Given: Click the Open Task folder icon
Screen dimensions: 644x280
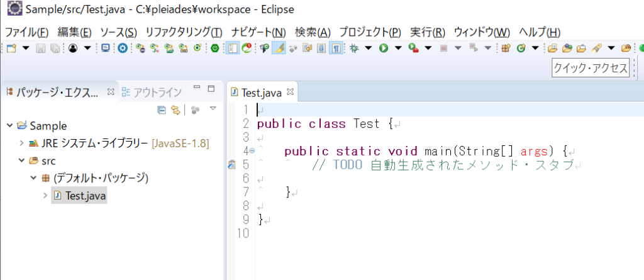Looking at the screenshot, I should pyautogui.click(x=581, y=48).
